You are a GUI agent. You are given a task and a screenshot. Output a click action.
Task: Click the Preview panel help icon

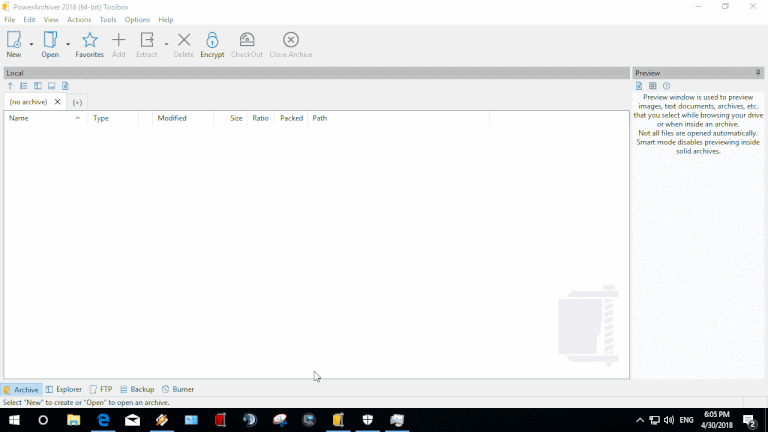[667, 86]
